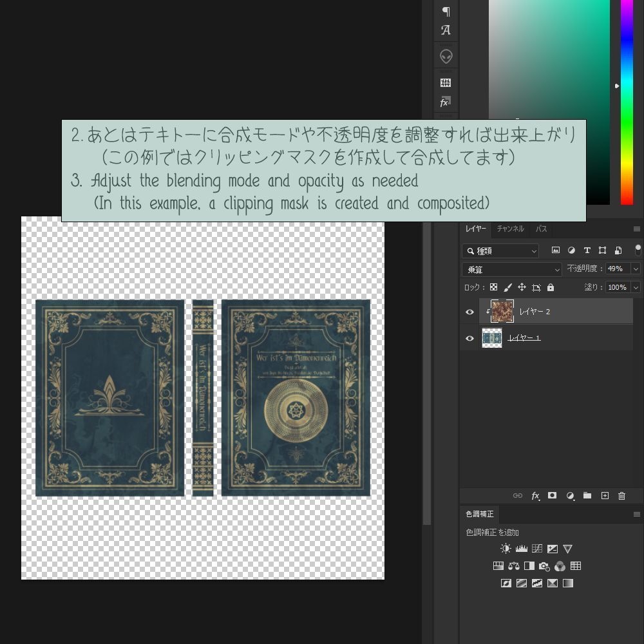Switch to レイヤー tab
Viewport: 644px width, 644px height.
[x=476, y=229]
